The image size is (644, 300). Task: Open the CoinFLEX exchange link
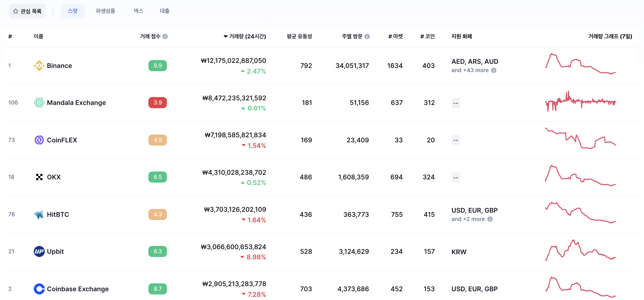pyautogui.click(x=62, y=140)
